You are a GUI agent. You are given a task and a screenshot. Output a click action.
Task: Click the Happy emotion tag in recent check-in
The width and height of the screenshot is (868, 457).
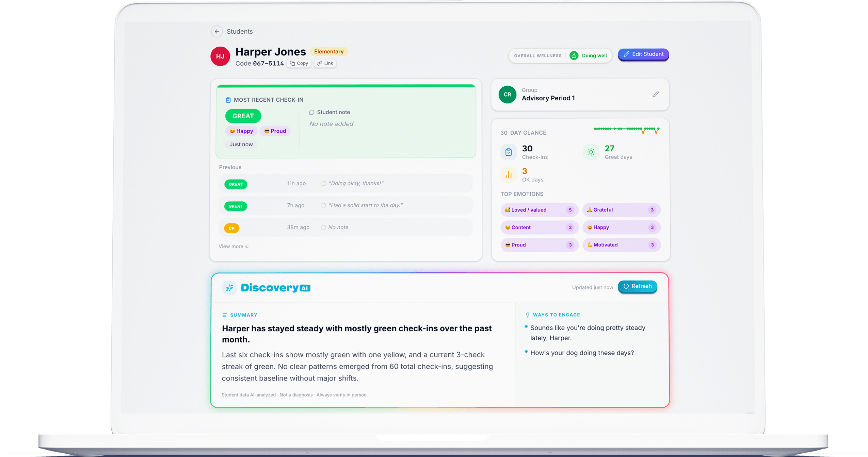coord(241,131)
